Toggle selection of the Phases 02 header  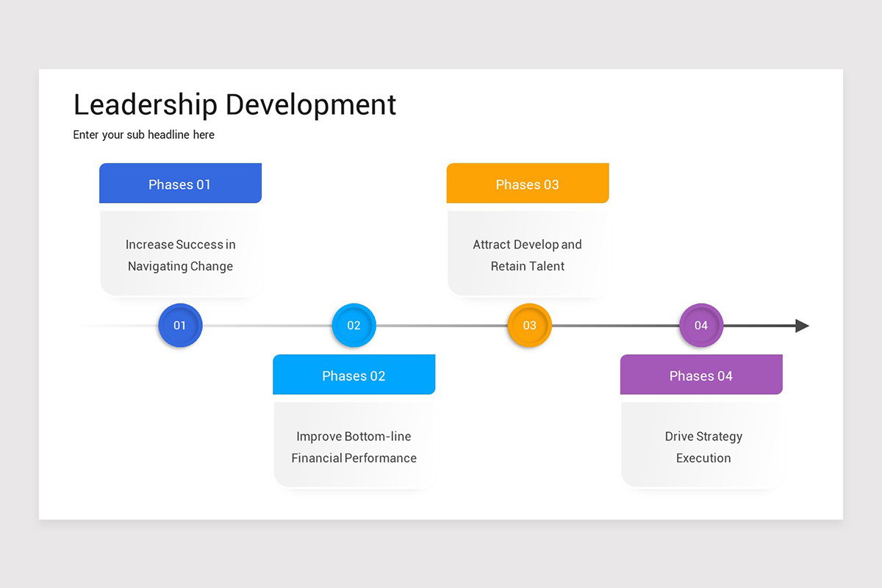tap(354, 375)
